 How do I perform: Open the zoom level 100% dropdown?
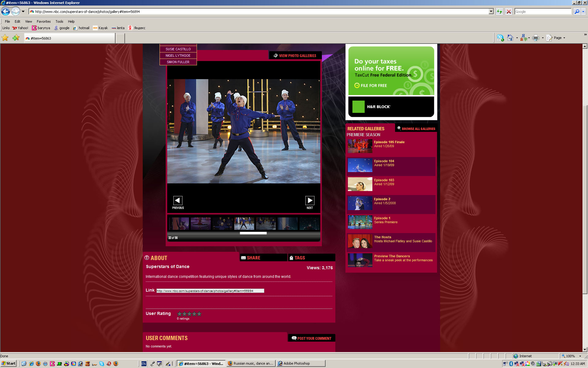580,356
